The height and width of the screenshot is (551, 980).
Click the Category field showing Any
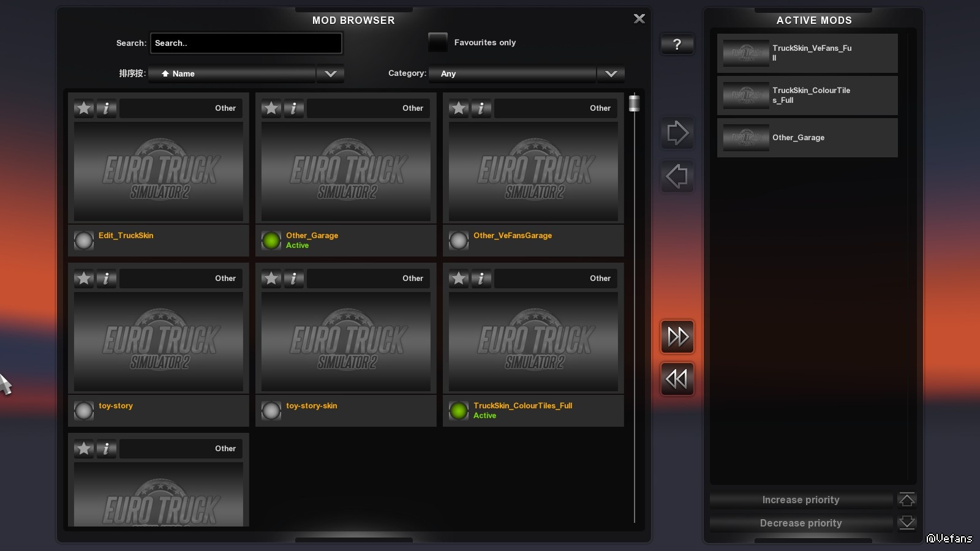[513, 73]
